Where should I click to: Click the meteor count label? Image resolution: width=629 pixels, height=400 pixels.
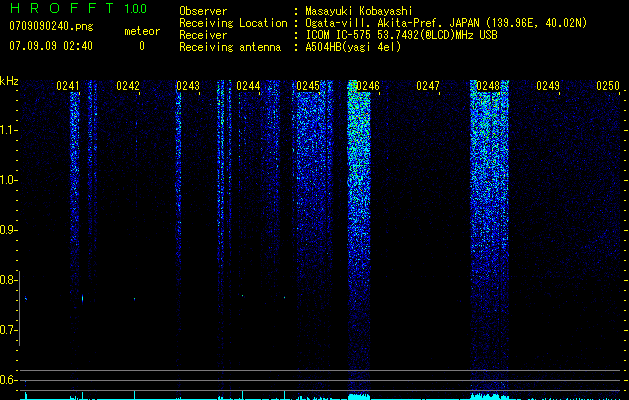[142, 31]
